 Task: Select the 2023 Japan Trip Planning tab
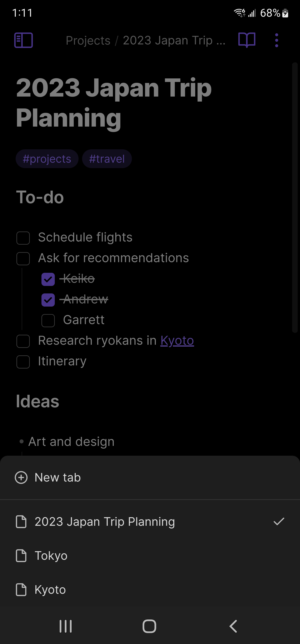105,522
